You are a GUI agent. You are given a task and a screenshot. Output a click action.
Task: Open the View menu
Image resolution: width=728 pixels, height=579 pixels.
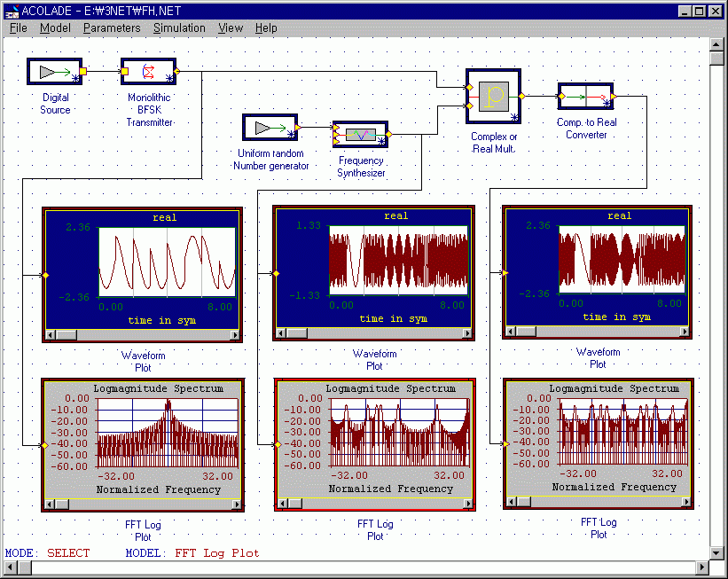pyautogui.click(x=231, y=28)
